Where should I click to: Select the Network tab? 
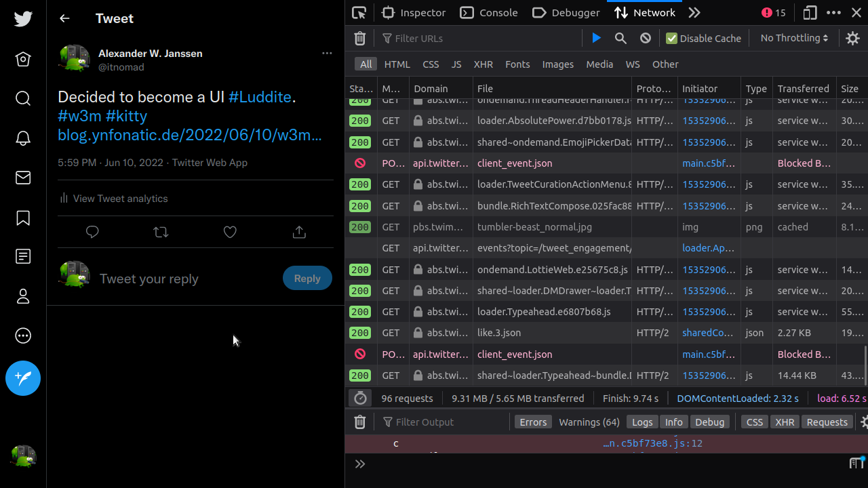pos(645,12)
